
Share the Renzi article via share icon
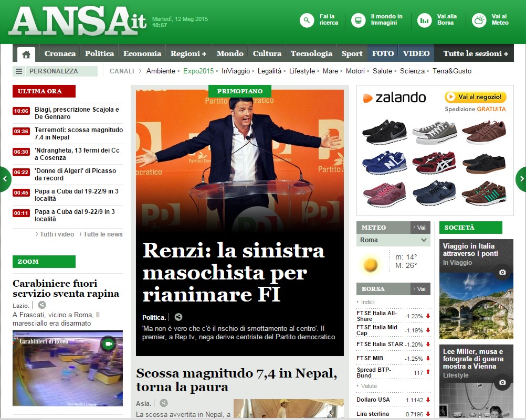pyautogui.click(x=178, y=317)
